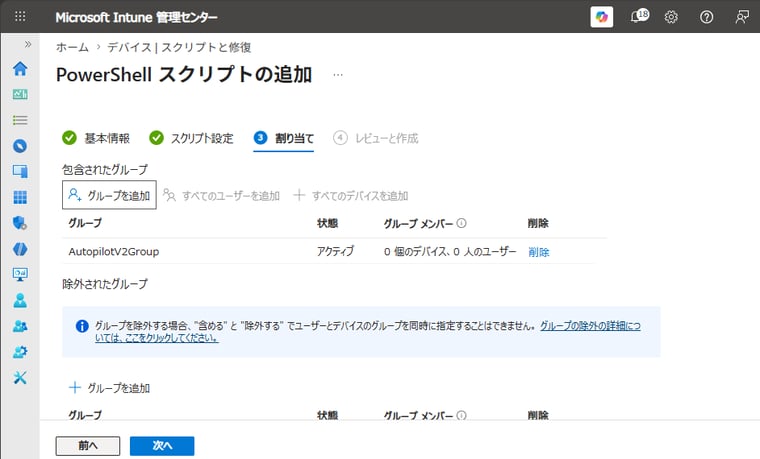Viewport: 760px width, 459px height.
Task: Go to Home in the sidebar
Action: 20,68
